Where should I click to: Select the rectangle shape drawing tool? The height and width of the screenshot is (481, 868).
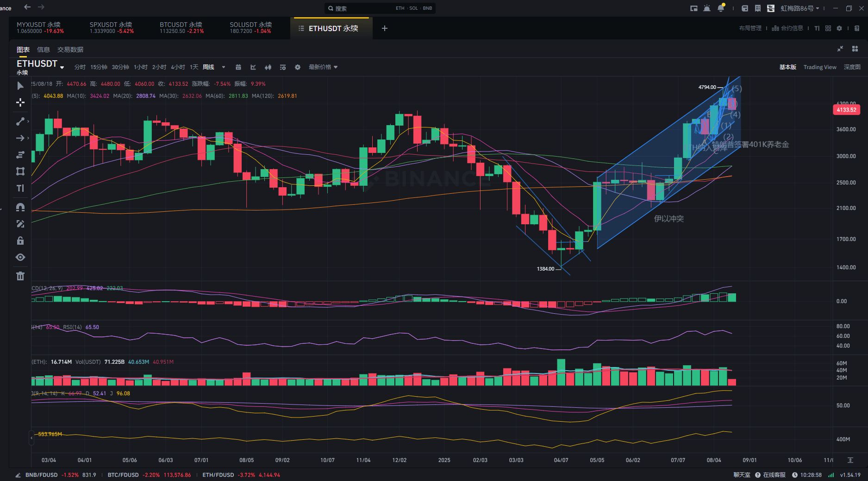coord(20,171)
